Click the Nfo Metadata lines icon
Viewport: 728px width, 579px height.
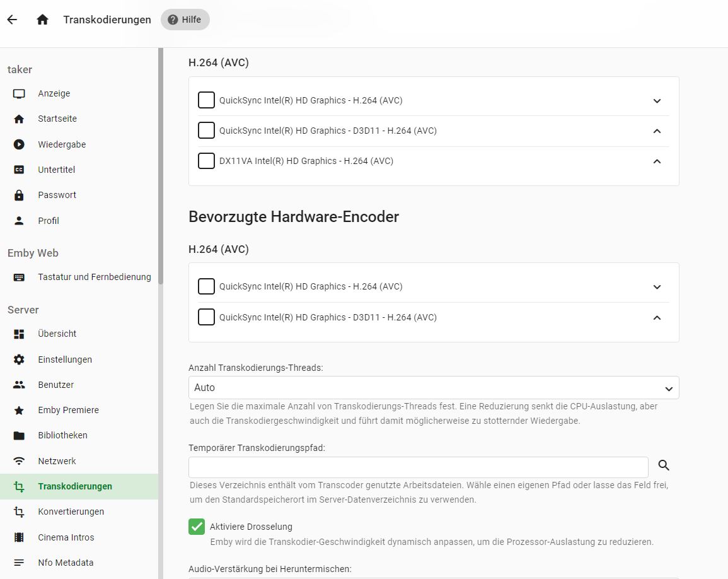pos(19,563)
